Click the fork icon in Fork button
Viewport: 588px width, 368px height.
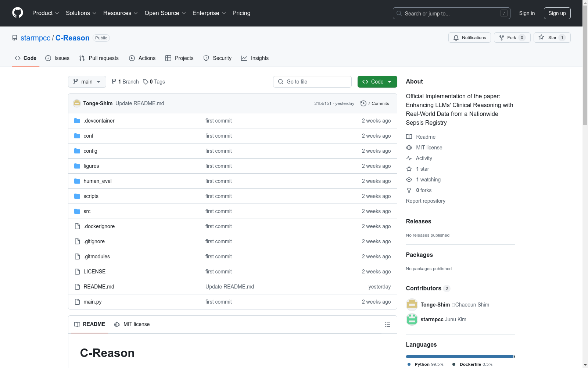(x=502, y=38)
